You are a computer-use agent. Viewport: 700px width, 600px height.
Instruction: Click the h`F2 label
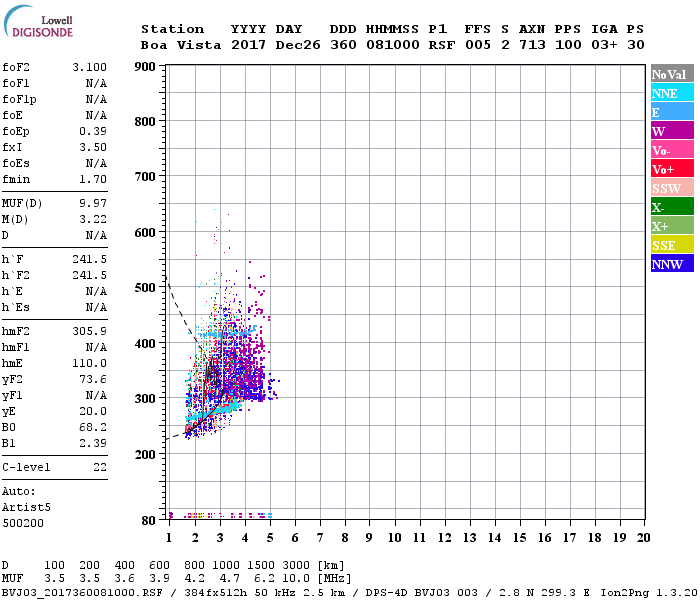point(16,275)
